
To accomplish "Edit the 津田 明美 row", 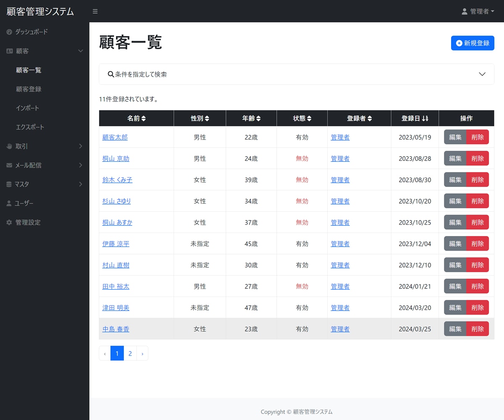I will point(455,308).
